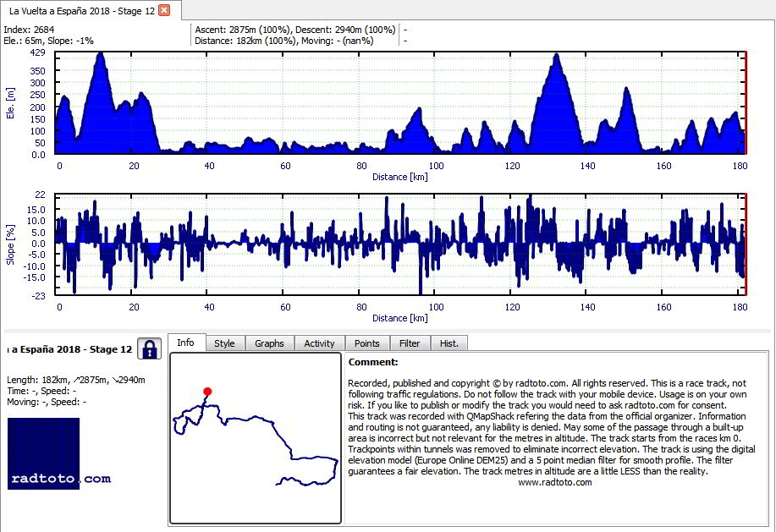Toggle the track lock icon
The width and height of the screenshot is (776, 532).
click(x=150, y=349)
